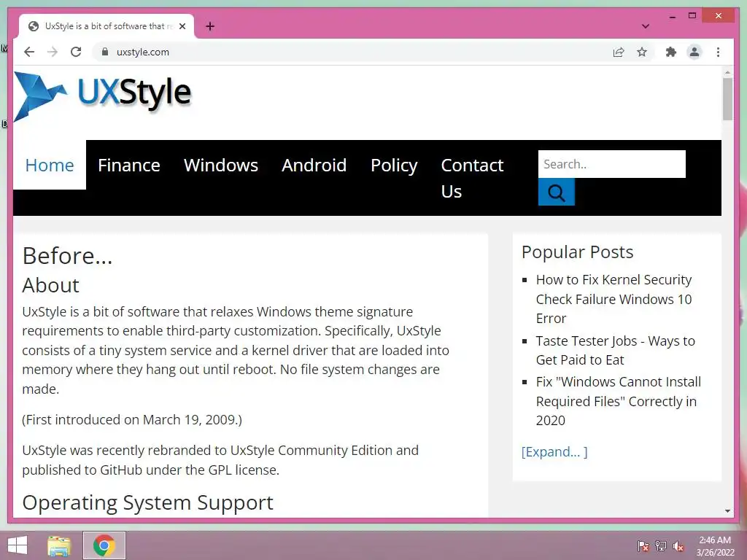
Task: Open Chrome's three-dot menu
Action: pyautogui.click(x=718, y=52)
